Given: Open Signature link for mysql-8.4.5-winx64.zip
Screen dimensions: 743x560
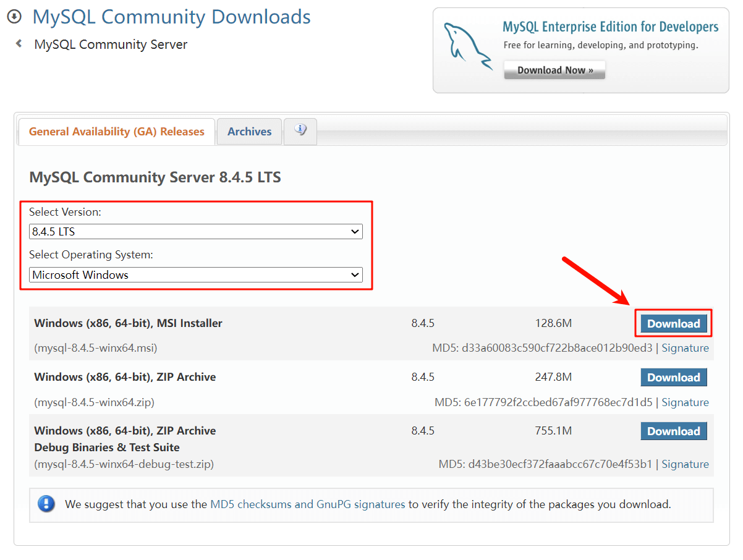Looking at the screenshot, I should tap(686, 402).
